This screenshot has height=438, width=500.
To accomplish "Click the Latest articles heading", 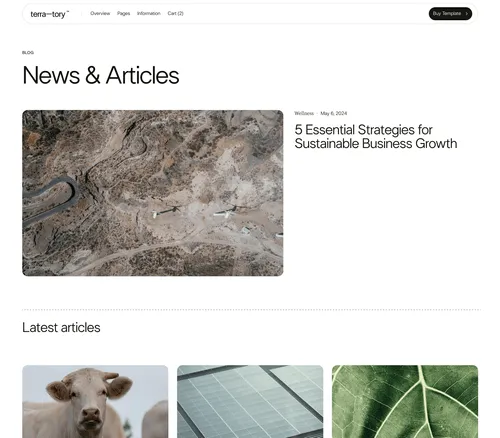I will click(x=61, y=328).
